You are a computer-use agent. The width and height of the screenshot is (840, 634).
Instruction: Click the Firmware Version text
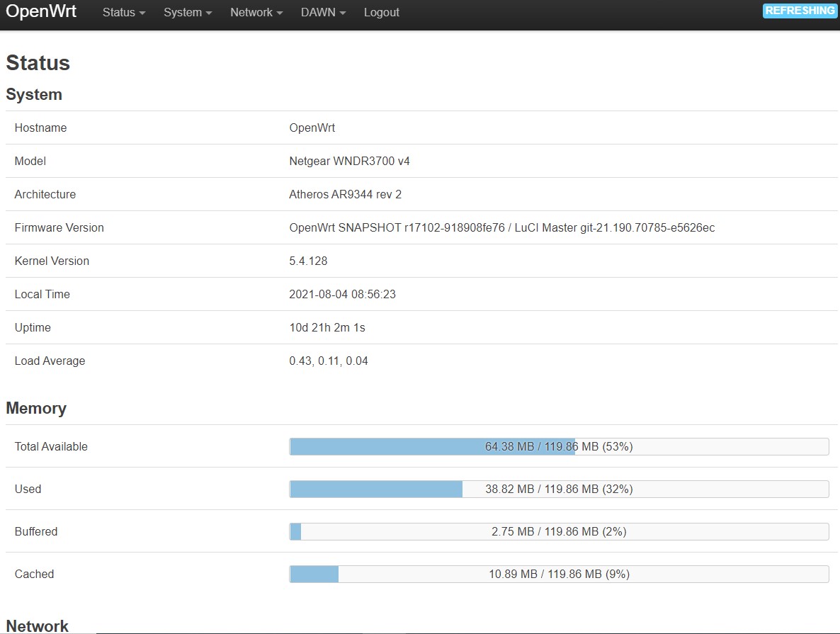coord(501,227)
